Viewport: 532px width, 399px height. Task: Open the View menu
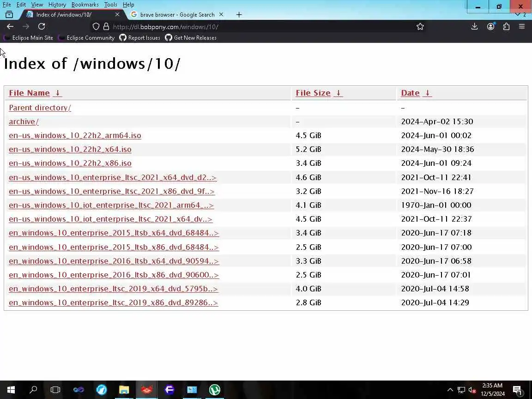tap(37, 5)
